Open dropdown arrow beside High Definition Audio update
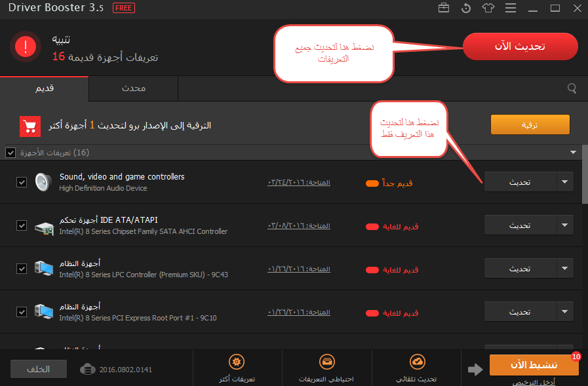 pyautogui.click(x=565, y=182)
